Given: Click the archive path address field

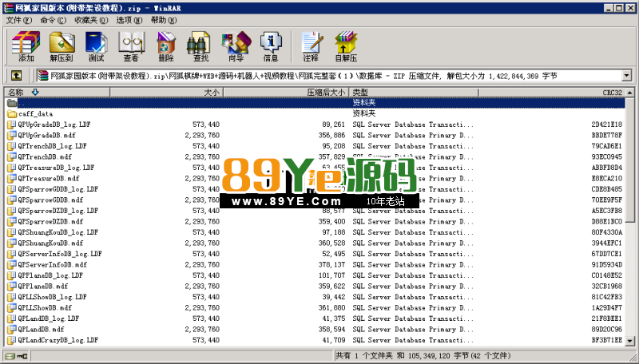Looking at the screenshot, I should coord(329,75).
